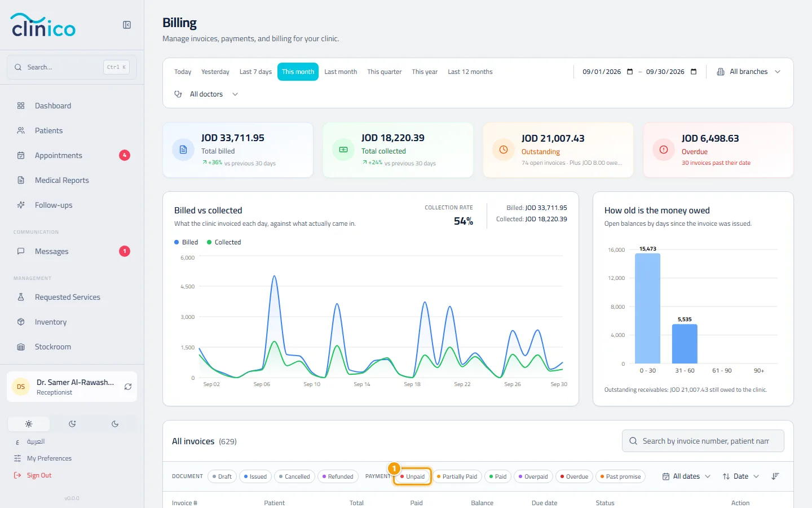Click the Stockroom icon
Viewport: 812px width, 508px height.
(x=21, y=347)
